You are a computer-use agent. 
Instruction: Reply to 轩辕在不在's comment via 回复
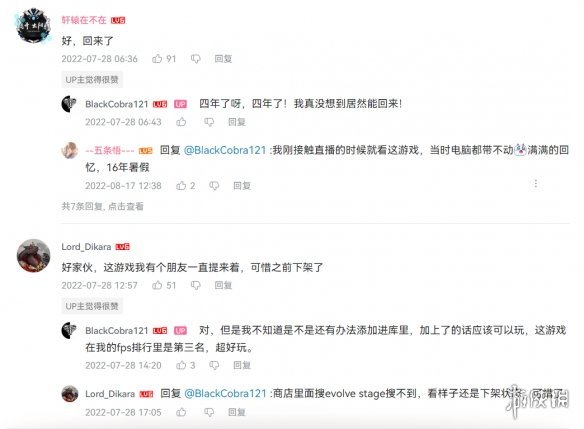(x=223, y=59)
